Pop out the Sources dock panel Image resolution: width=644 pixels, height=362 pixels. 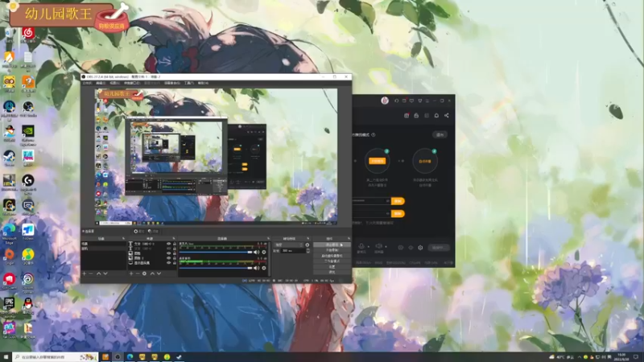click(x=174, y=238)
